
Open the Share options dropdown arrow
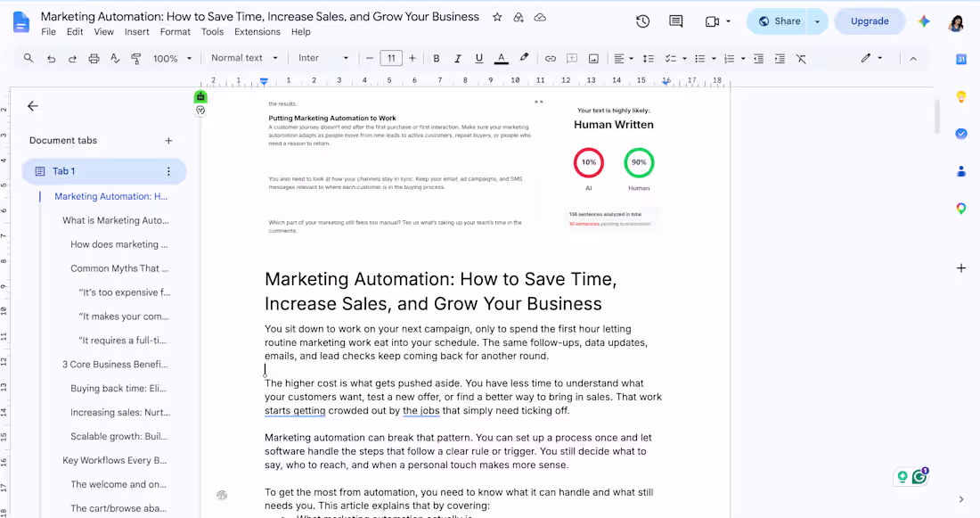(818, 21)
